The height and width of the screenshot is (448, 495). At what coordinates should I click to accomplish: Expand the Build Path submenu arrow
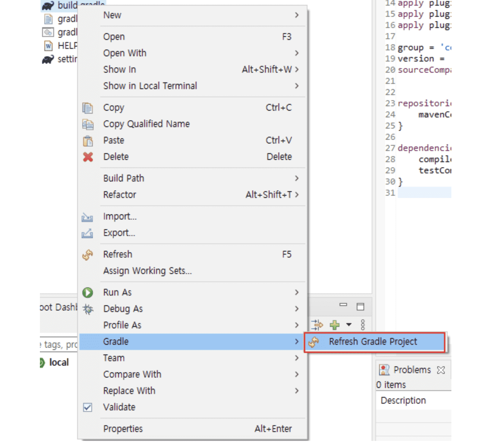pos(297,179)
